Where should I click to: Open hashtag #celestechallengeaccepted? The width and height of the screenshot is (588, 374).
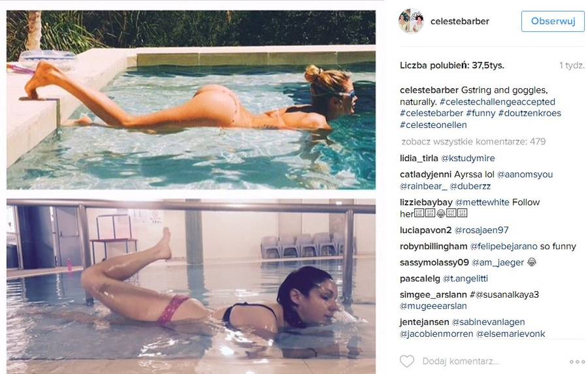click(497, 102)
